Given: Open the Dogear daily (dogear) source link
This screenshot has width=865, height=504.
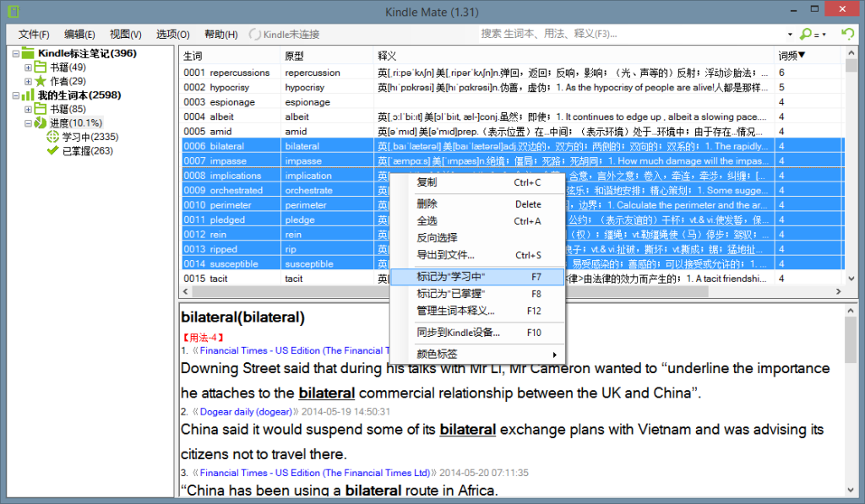Looking at the screenshot, I should pos(246,412).
